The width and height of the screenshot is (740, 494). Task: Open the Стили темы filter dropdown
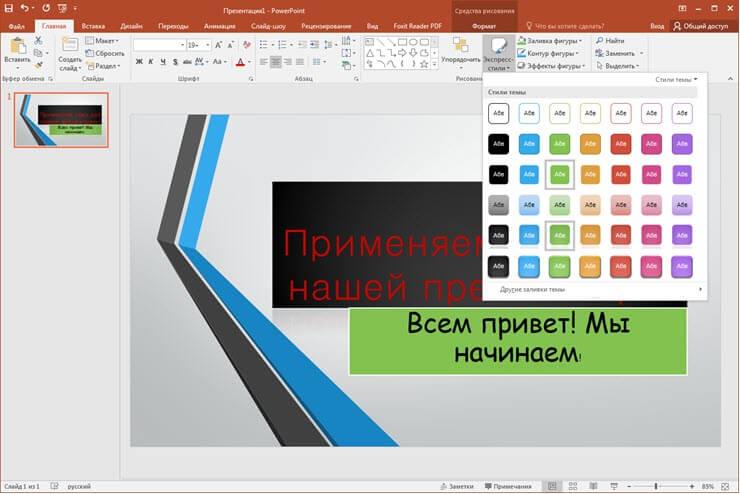click(676, 79)
